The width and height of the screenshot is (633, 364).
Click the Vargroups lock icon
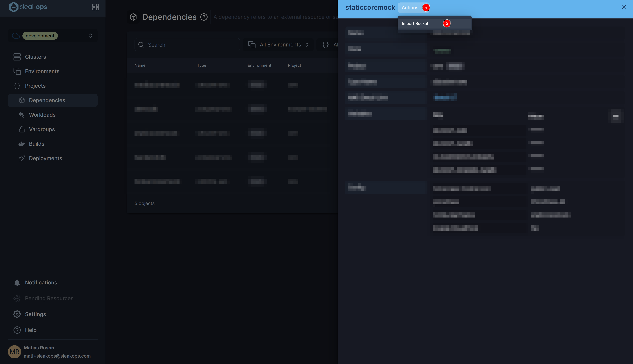pyautogui.click(x=22, y=129)
